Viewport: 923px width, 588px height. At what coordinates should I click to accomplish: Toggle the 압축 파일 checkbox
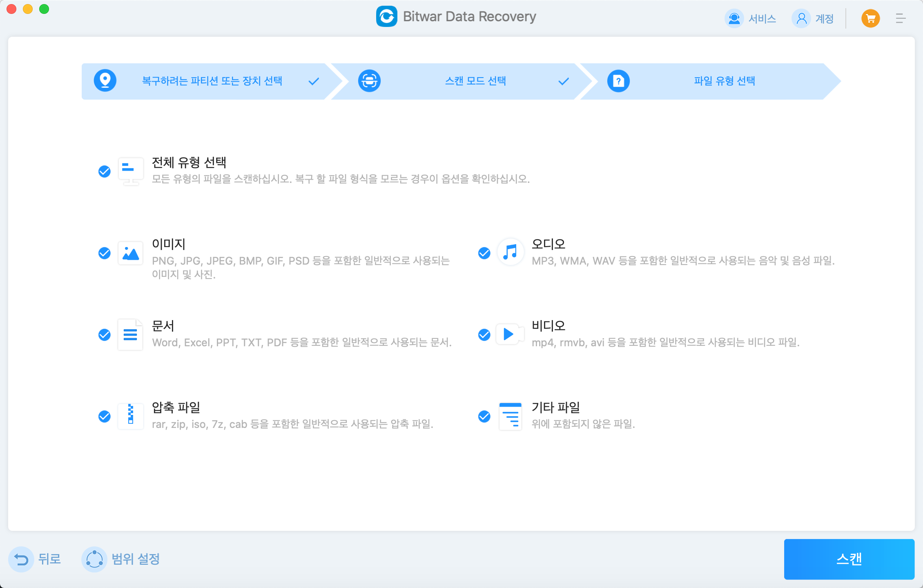point(105,416)
